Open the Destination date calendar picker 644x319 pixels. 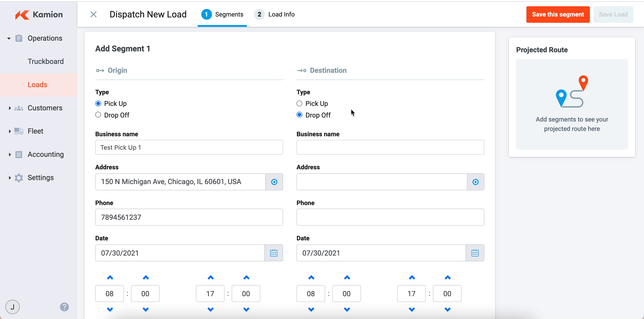[475, 253]
